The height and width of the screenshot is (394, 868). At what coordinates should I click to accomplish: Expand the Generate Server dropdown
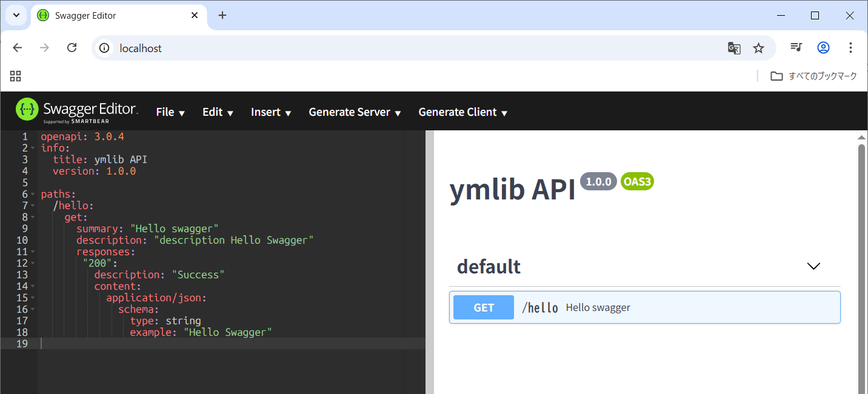pyautogui.click(x=355, y=112)
